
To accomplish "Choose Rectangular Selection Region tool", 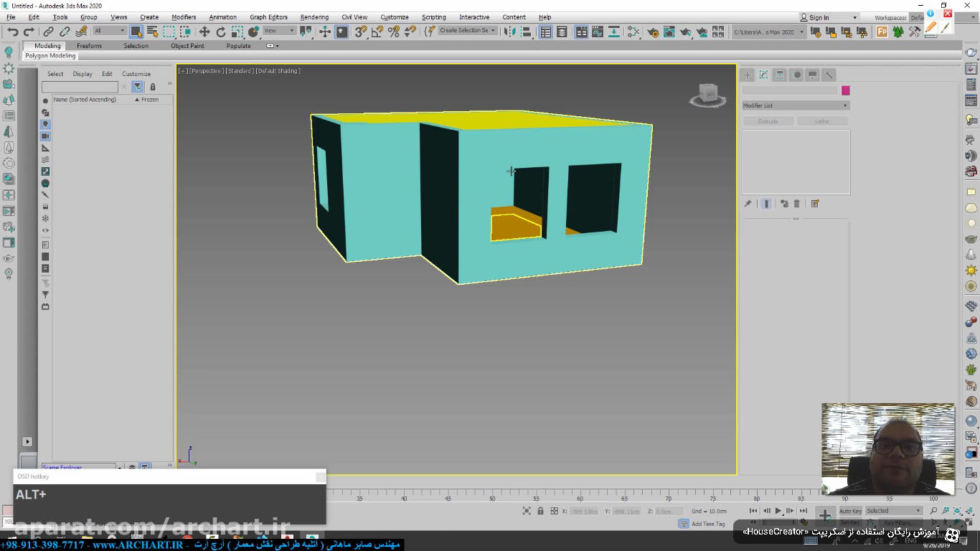I will tap(169, 32).
